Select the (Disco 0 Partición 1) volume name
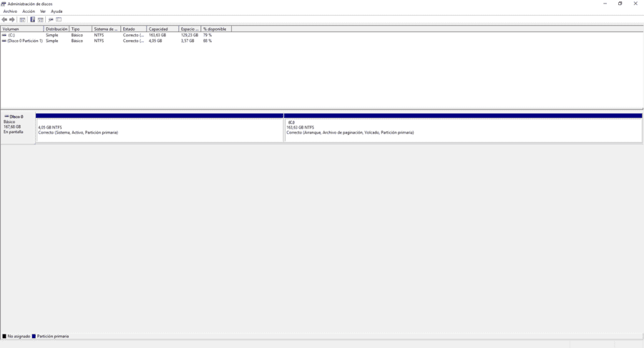This screenshot has width=644, height=348. (x=25, y=41)
